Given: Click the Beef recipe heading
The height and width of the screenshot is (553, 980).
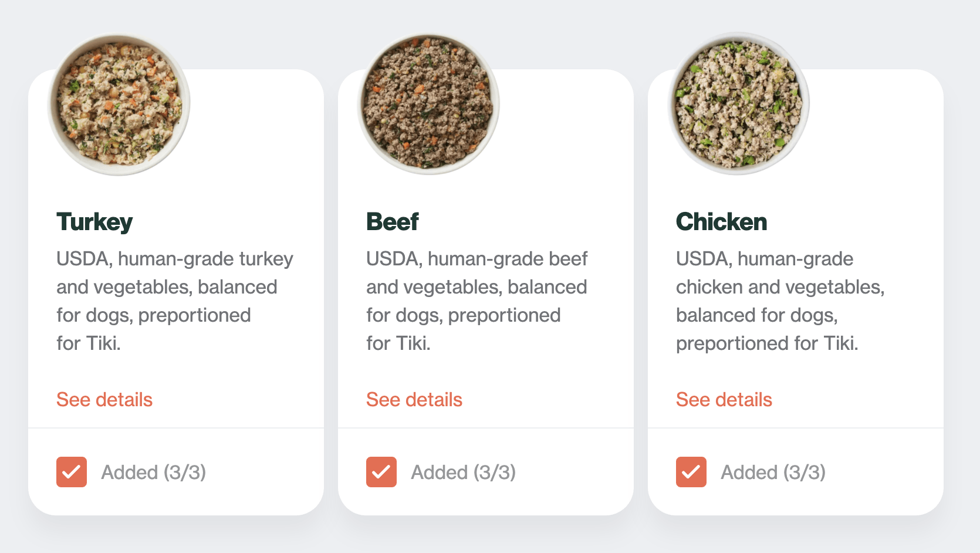Looking at the screenshot, I should click(392, 222).
